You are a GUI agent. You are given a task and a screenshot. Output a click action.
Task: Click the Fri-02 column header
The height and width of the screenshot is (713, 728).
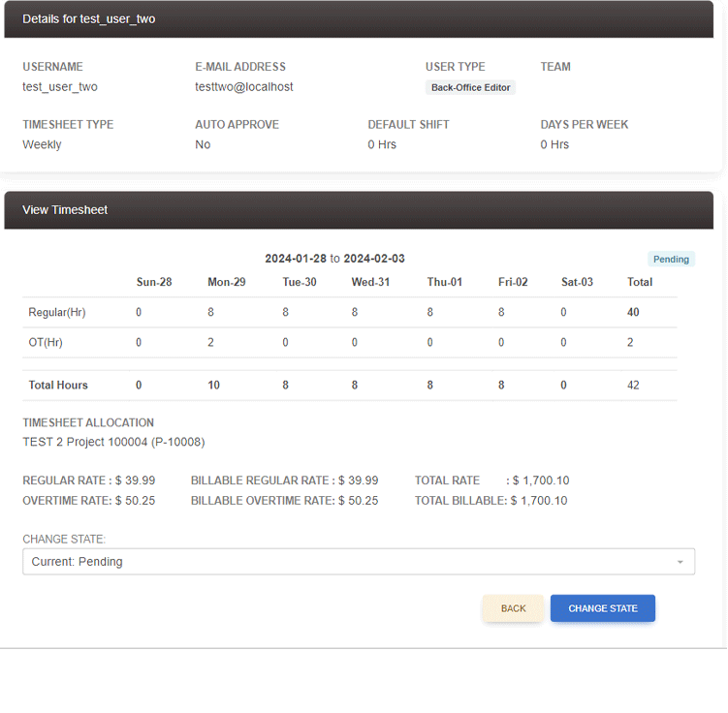(x=513, y=282)
